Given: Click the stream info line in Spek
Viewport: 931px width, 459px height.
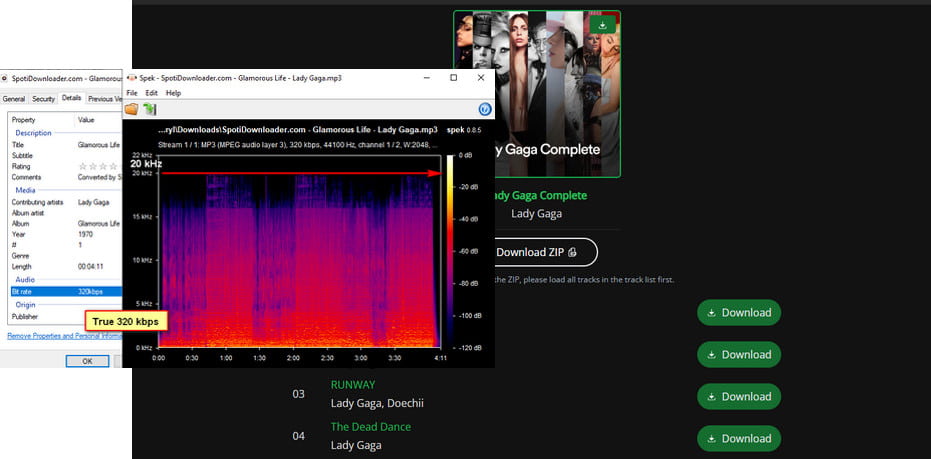Looking at the screenshot, I should (299, 144).
